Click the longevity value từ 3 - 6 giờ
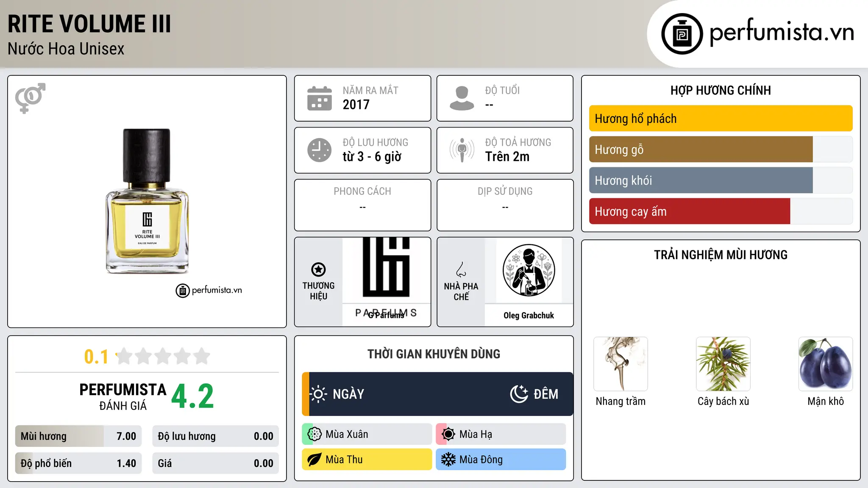The height and width of the screenshot is (488, 868). pos(372,157)
